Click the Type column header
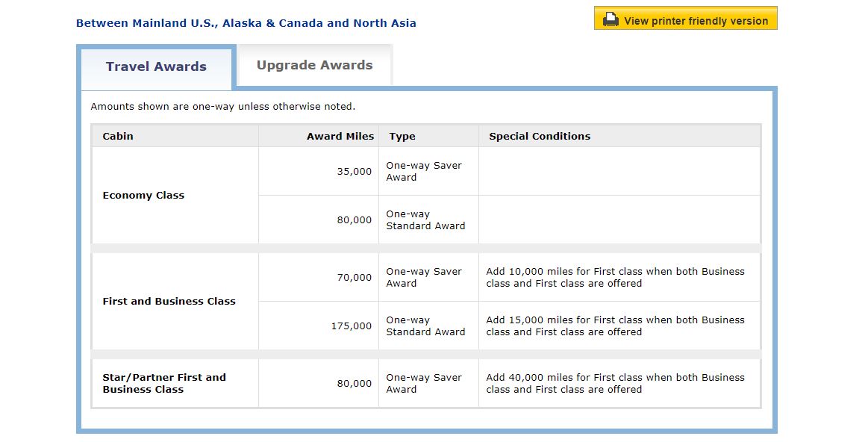This screenshot has width=868, height=442. click(x=402, y=137)
